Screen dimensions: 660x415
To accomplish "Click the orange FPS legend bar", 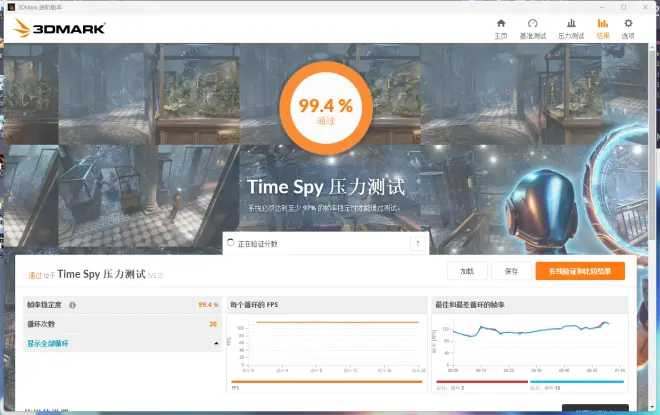I will point(327,381).
